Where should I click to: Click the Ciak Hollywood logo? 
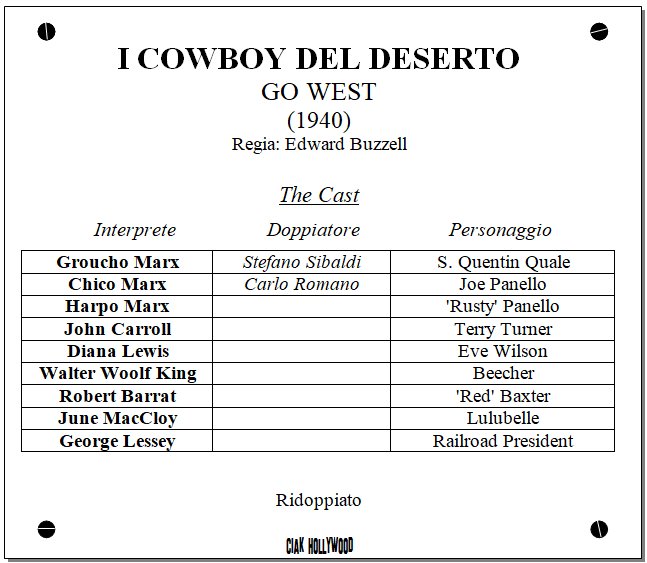pyautogui.click(x=319, y=545)
